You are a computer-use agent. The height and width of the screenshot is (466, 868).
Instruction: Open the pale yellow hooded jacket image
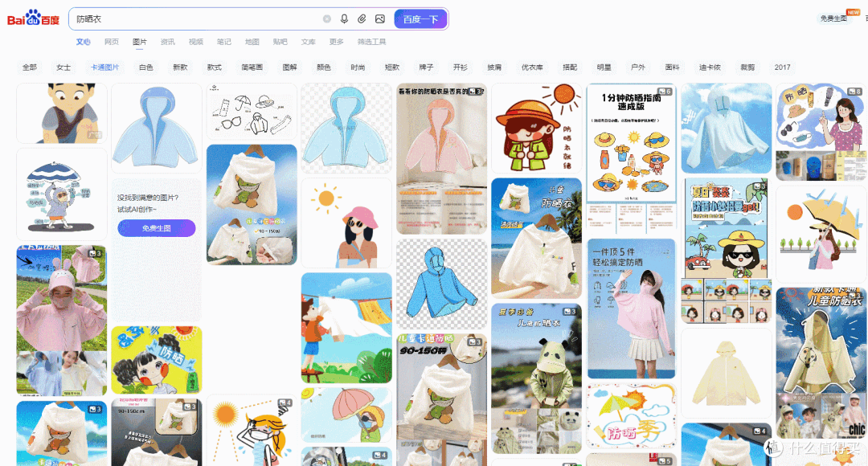[727, 373]
